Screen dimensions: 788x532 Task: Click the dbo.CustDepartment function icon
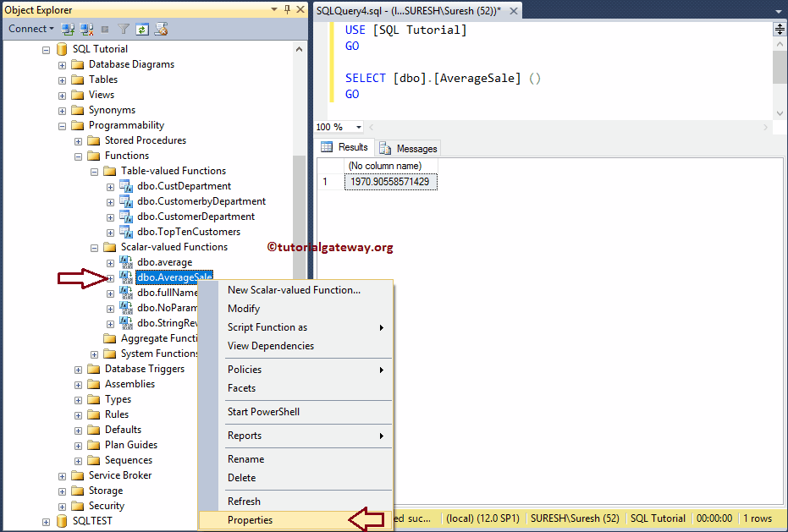126,186
